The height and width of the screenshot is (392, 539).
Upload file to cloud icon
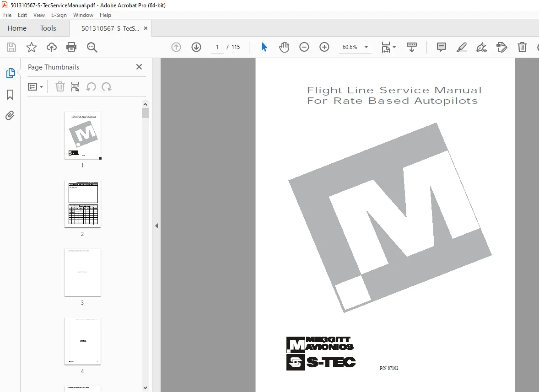pyautogui.click(x=52, y=47)
